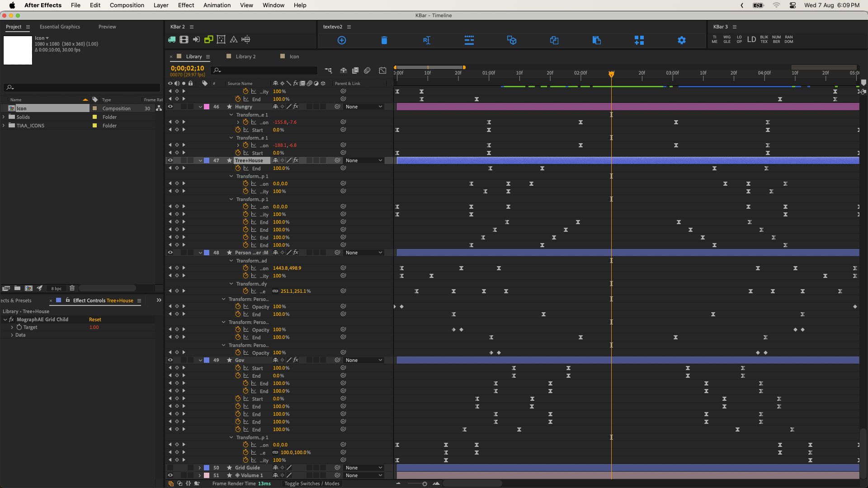This screenshot has height=488, width=868.
Task: Expand the Grid Guide layer
Action: pyautogui.click(x=199, y=468)
